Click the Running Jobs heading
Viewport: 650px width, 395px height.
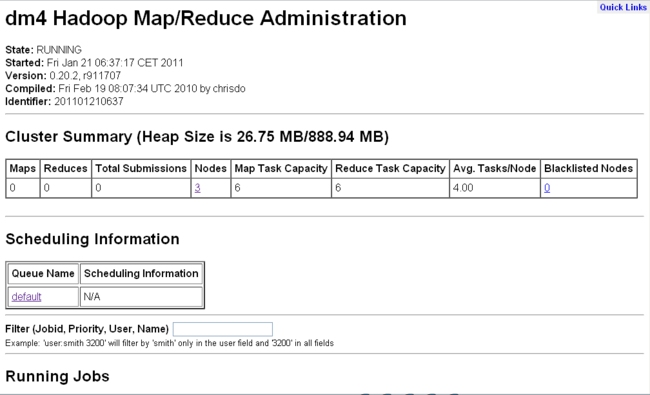(57, 376)
